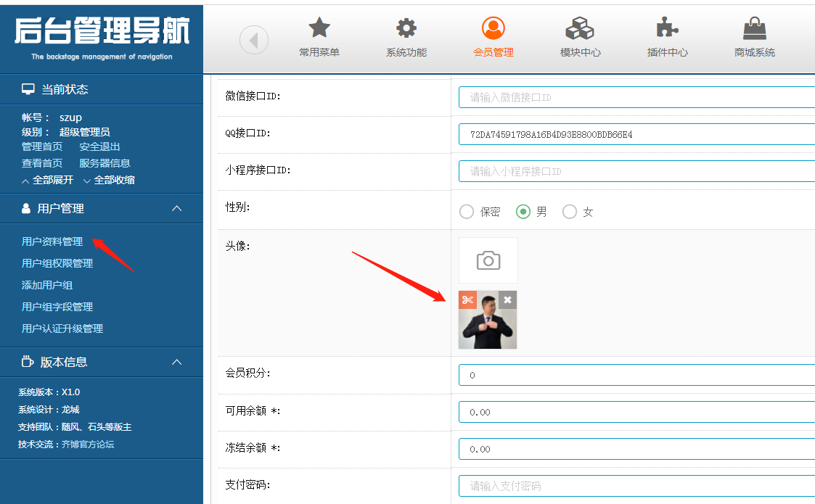The height and width of the screenshot is (504, 815).
Task: Remove avatar with the X icon
Action: coord(507,299)
